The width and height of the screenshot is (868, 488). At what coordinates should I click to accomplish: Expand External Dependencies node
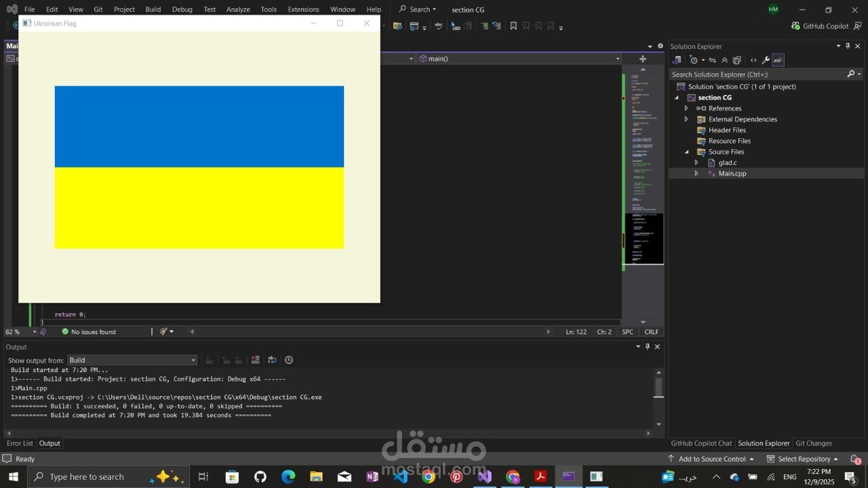coord(686,119)
